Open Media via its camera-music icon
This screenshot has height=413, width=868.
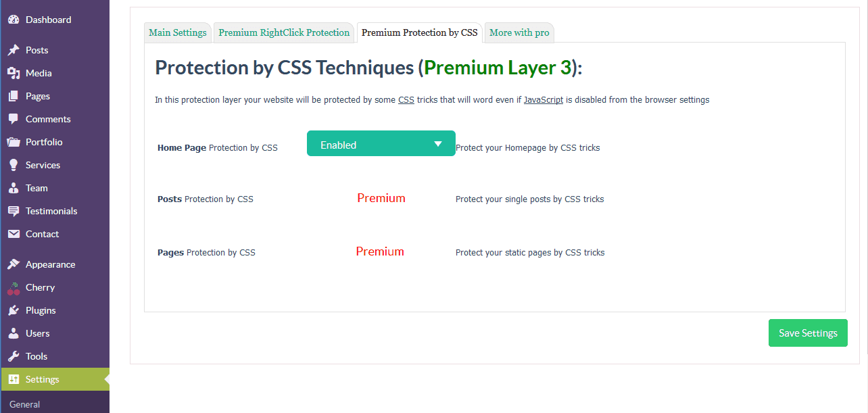pyautogui.click(x=14, y=73)
